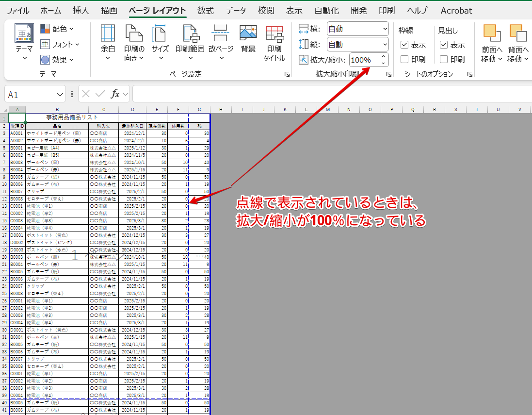Click the formula bar input field
The width and height of the screenshot is (532, 415).
330,94
